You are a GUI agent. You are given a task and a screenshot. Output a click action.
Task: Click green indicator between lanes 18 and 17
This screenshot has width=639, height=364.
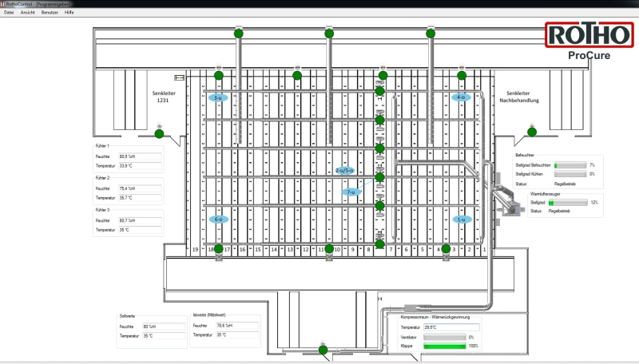click(x=219, y=248)
